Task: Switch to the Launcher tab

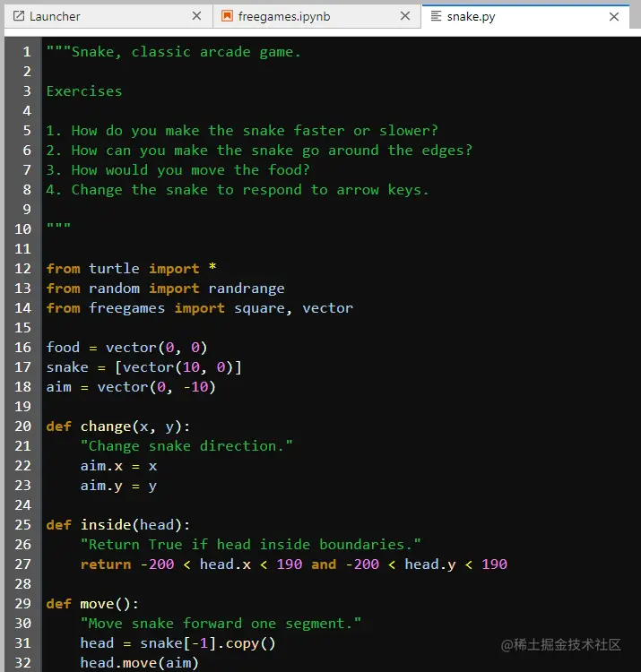Action: point(108,17)
